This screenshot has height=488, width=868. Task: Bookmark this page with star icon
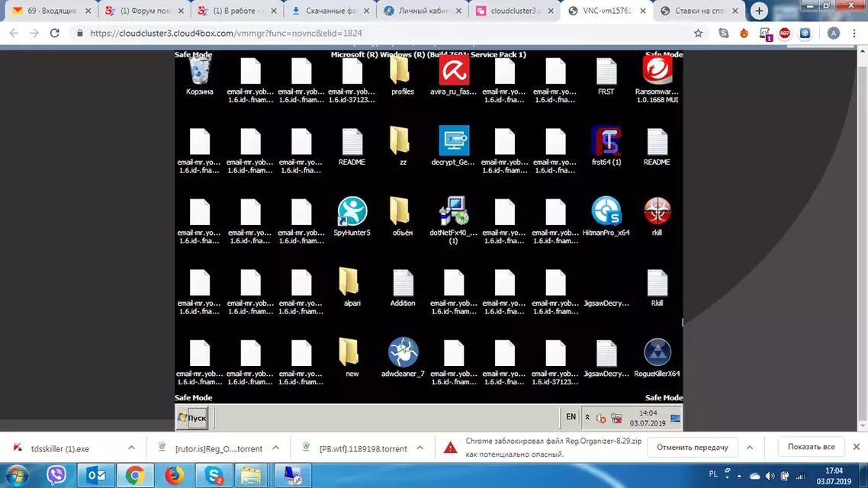click(698, 34)
